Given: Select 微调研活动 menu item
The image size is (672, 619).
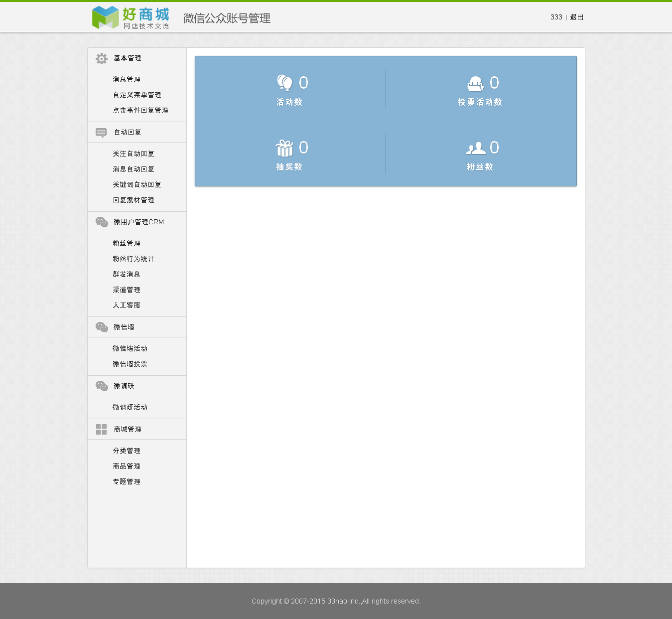Looking at the screenshot, I should 130,407.
